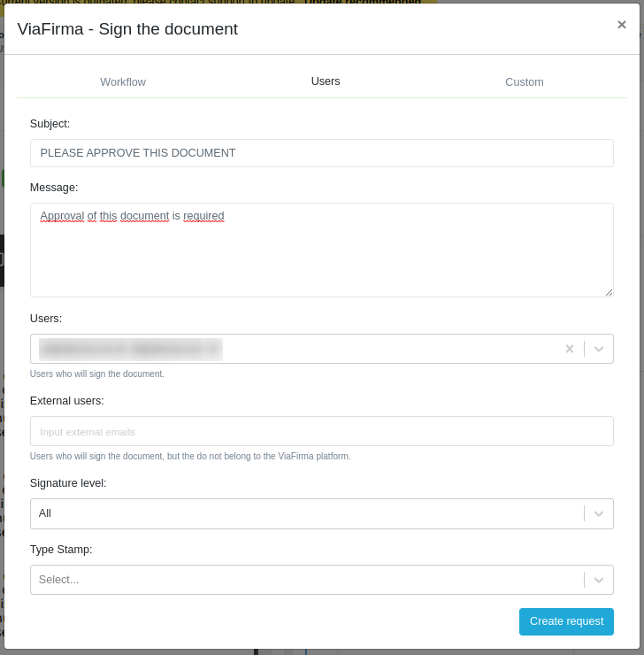Image resolution: width=644 pixels, height=655 pixels.
Task: Clear all selected users with X icon
Action: tap(570, 349)
